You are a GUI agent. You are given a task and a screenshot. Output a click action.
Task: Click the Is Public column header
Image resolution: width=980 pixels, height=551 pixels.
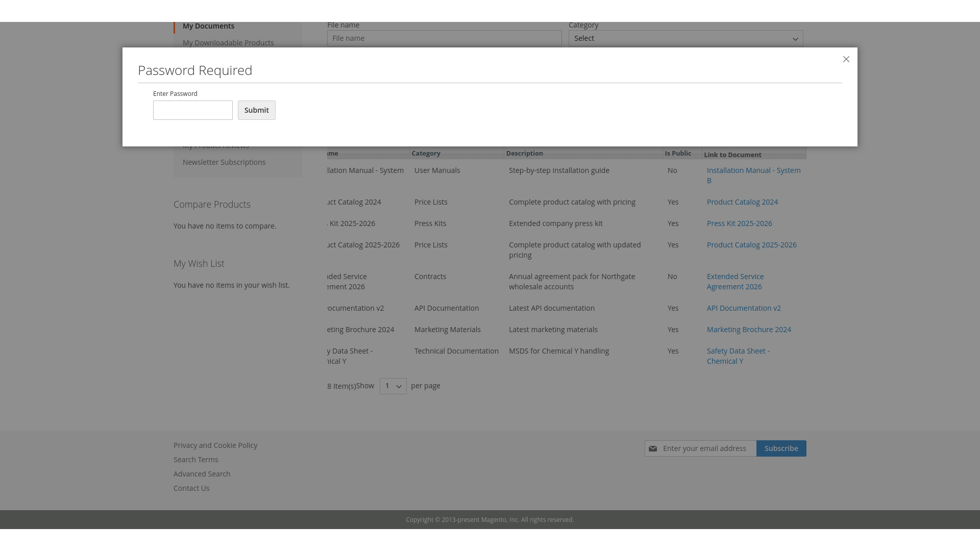pyautogui.click(x=678, y=154)
